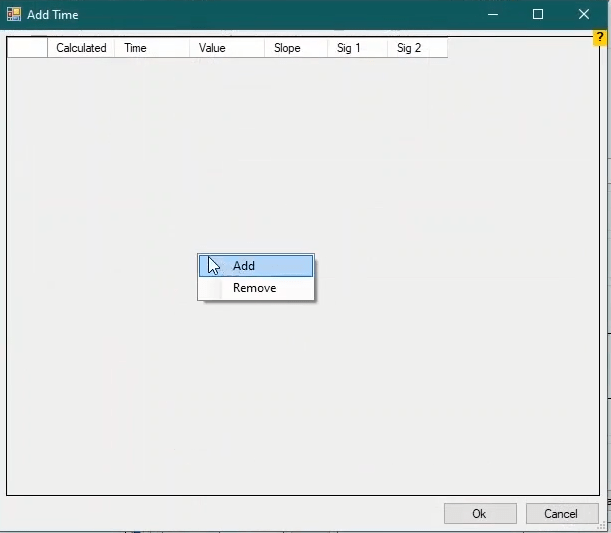Select Remove in the context menu

pos(254,288)
